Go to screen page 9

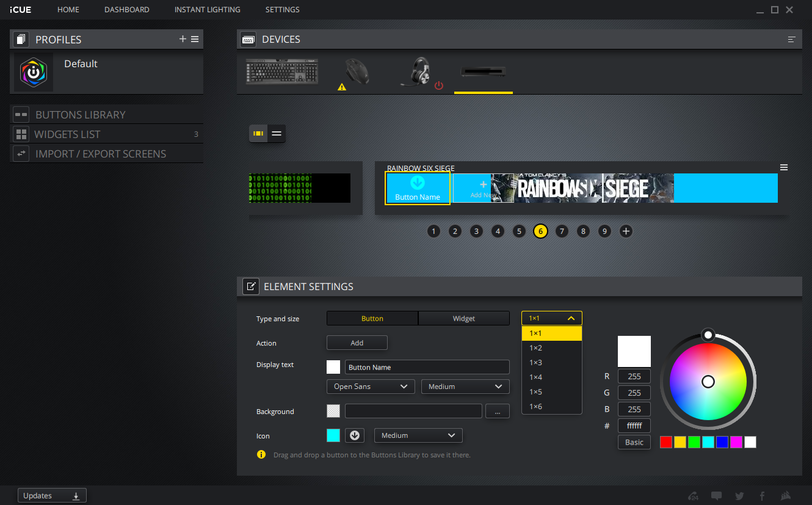pyautogui.click(x=604, y=231)
